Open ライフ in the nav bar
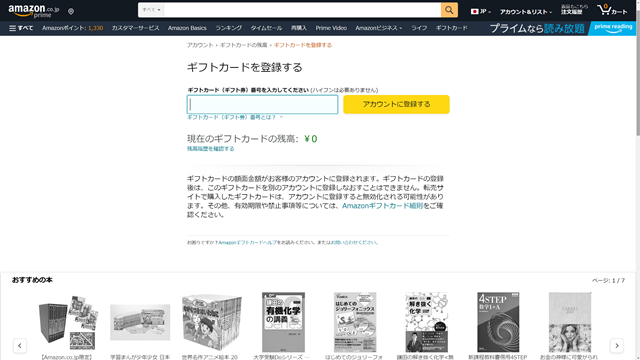Screen dimensions: 640x360 pos(419,28)
